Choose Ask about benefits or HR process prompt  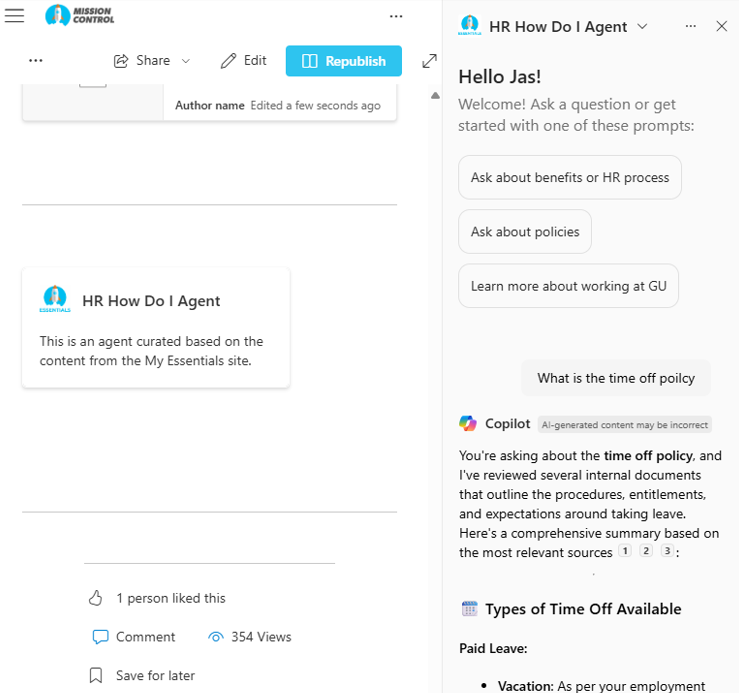coord(570,177)
